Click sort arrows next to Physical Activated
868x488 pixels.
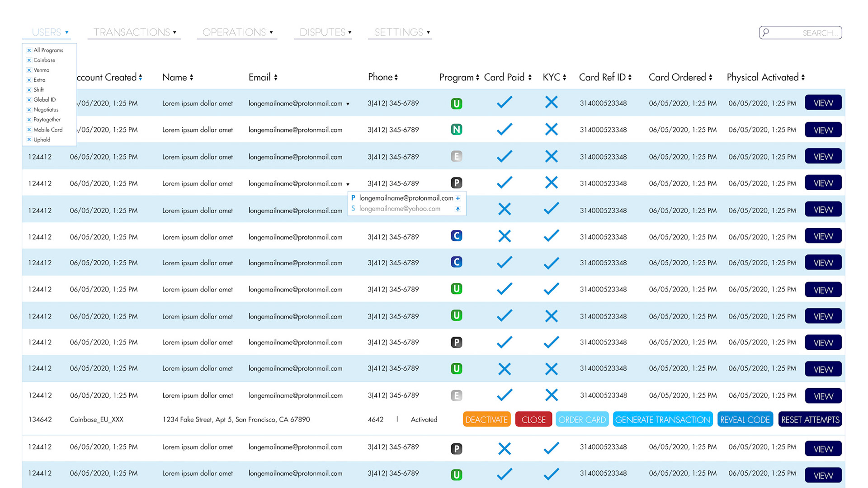tap(803, 78)
